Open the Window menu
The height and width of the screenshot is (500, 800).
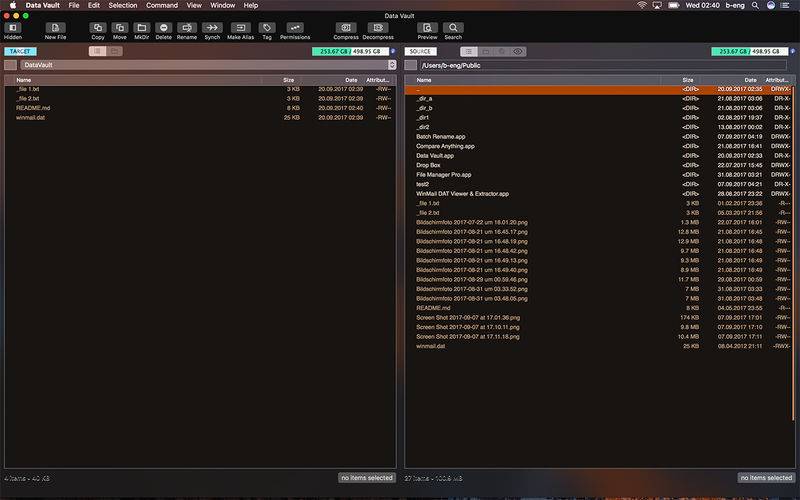222,5
